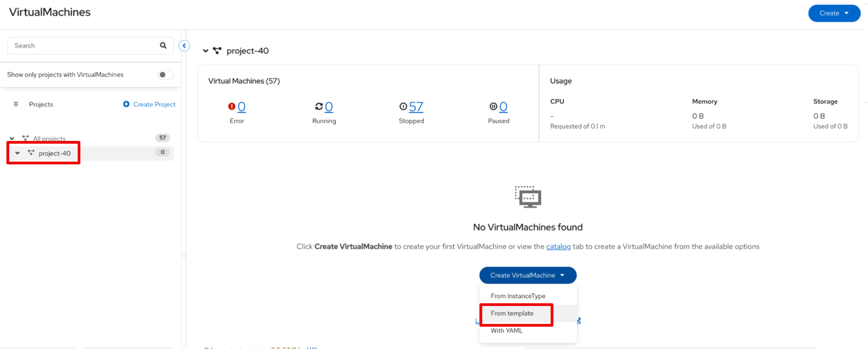Viewport: 868px width, 349px height.
Task: Click the red Error status icon
Action: [x=231, y=106]
